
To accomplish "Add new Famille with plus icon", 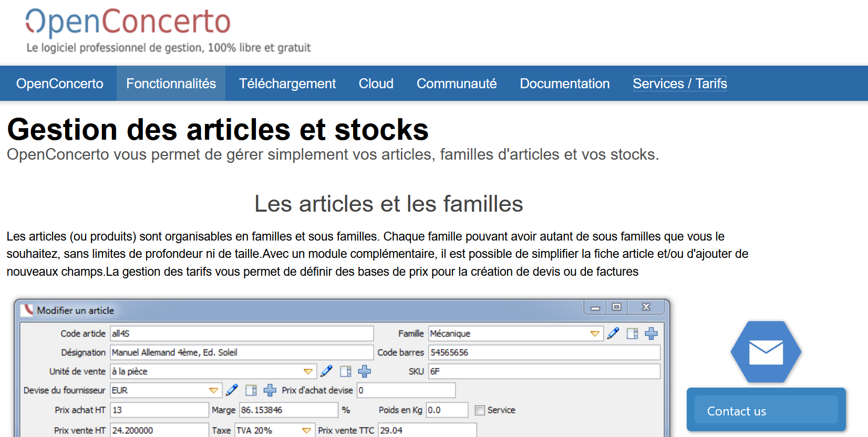I will click(x=652, y=334).
